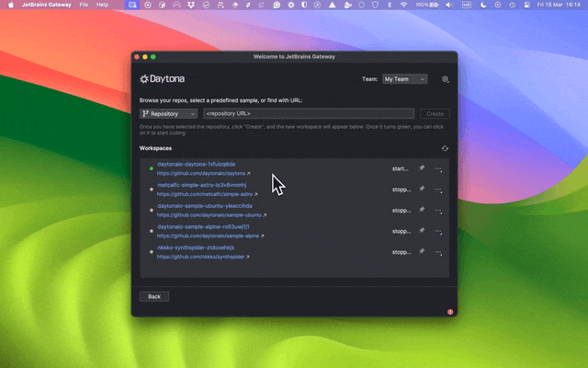588x368 pixels.
Task: Click the volume speaker icon in menu bar
Action: [x=449, y=5]
